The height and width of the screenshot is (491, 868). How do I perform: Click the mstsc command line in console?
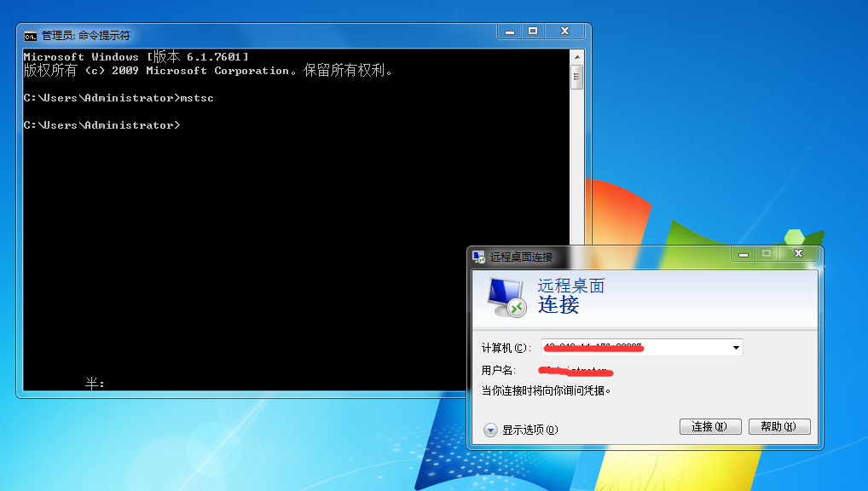coord(119,98)
